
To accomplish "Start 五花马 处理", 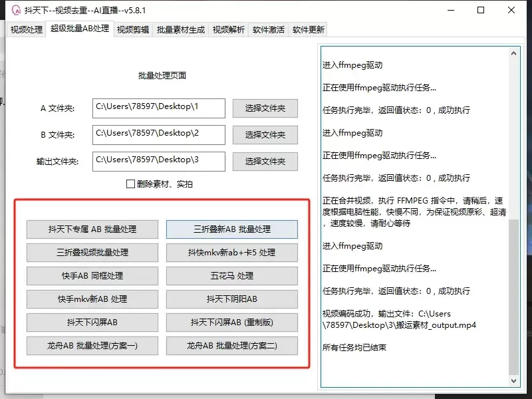I will click(231, 276).
